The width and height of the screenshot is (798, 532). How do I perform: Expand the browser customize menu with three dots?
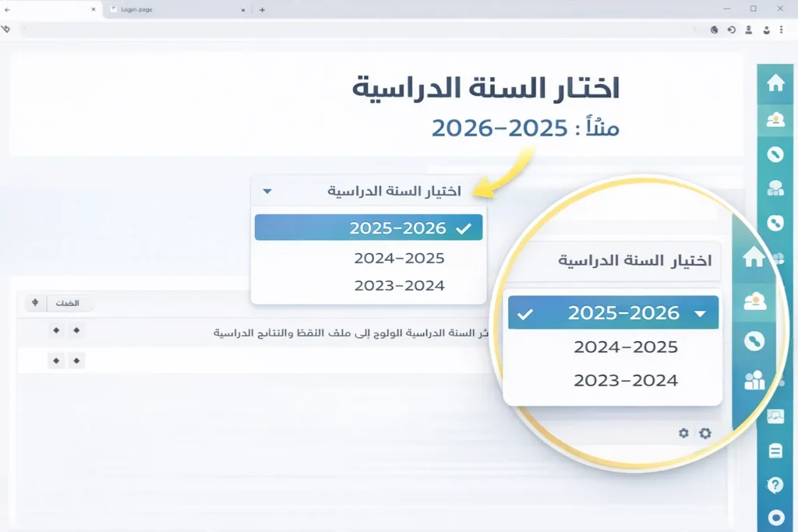tap(782, 30)
